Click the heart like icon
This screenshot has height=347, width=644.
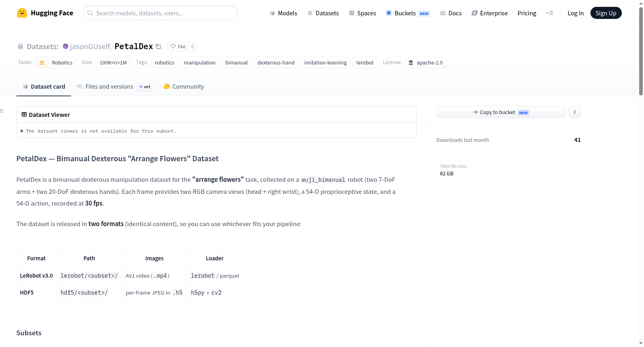[173, 46]
